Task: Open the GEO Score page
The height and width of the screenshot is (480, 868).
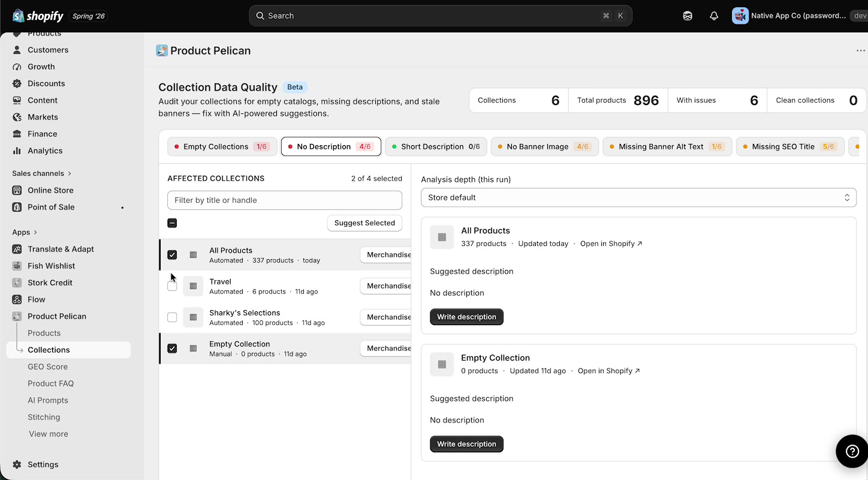Action: coord(47,367)
